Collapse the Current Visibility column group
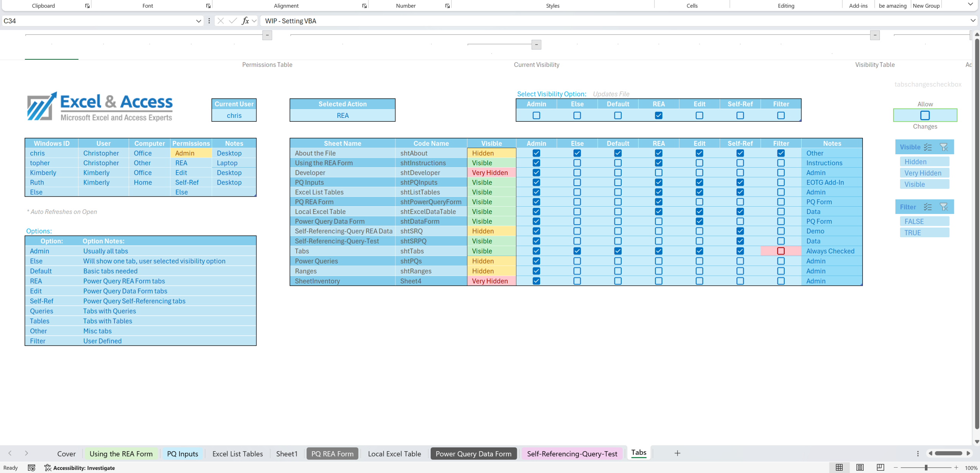Screen dimensions: 980x473 [875, 35]
